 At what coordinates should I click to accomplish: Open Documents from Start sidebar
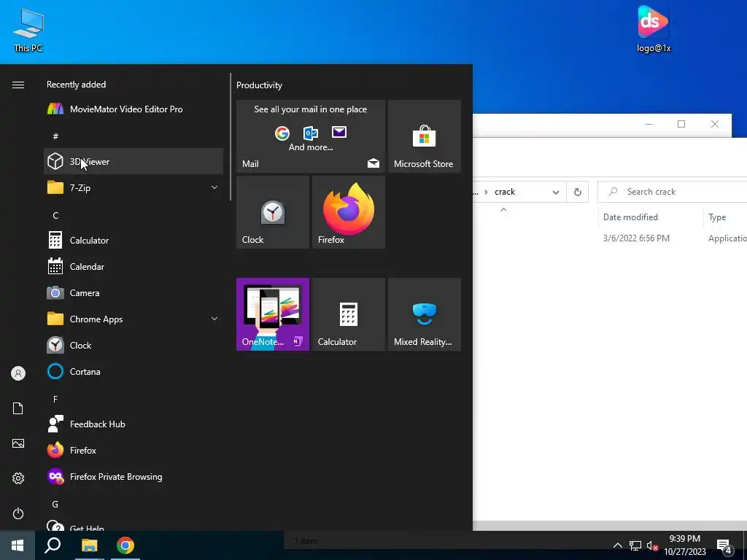click(x=18, y=408)
